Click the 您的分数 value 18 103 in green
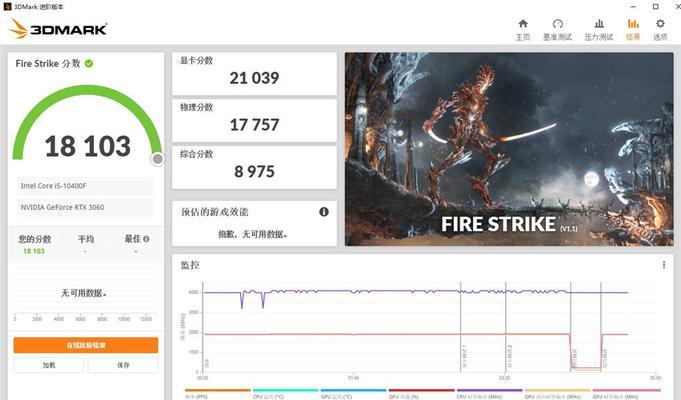The width and height of the screenshot is (681, 400). [x=34, y=251]
